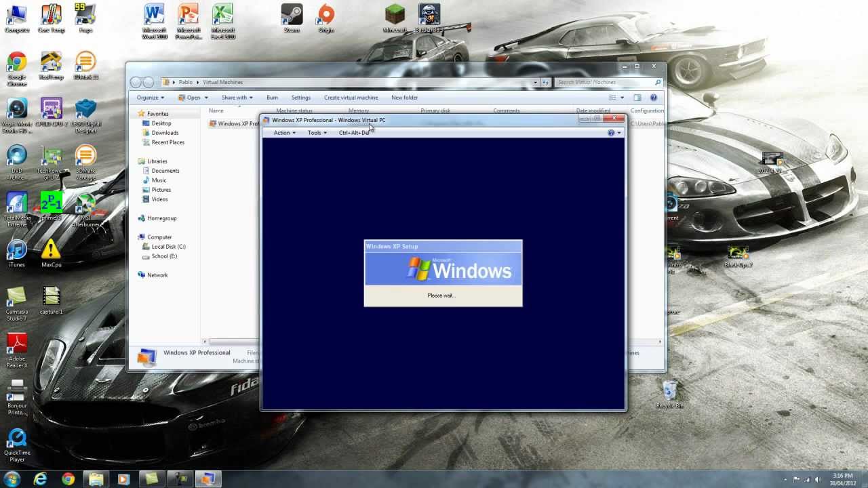Open the address bar history dropdown
Viewport: 868px width, 488px height.
(x=535, y=82)
